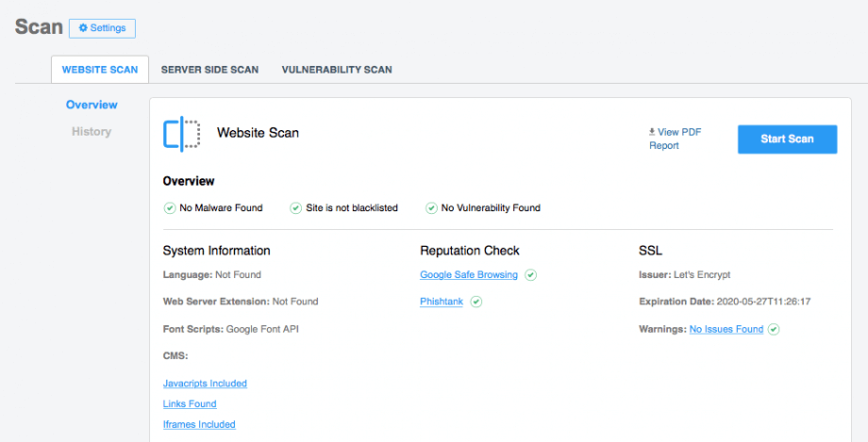This screenshot has height=442, width=868.
Task: Click the download icon beside View PDF Report
Action: click(x=652, y=132)
